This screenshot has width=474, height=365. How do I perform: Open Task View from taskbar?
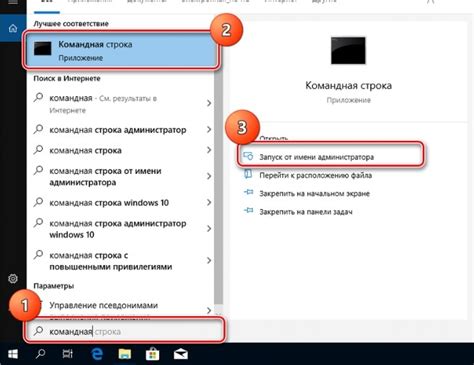pos(68,354)
